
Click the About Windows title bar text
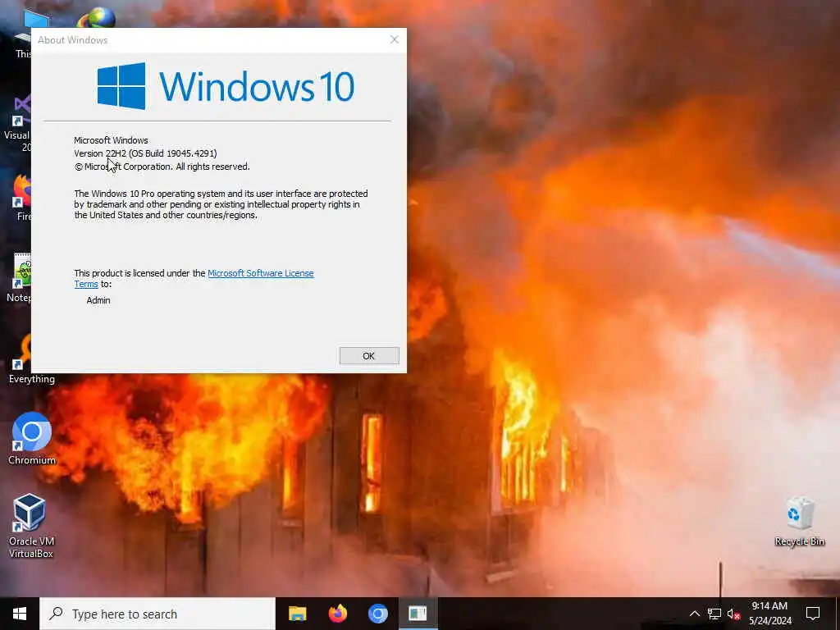72,40
